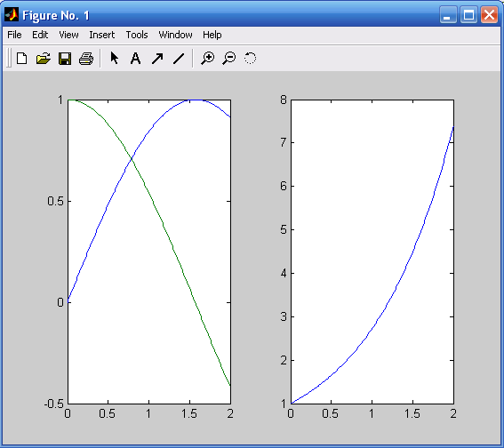Open the Window menu

pyautogui.click(x=175, y=35)
